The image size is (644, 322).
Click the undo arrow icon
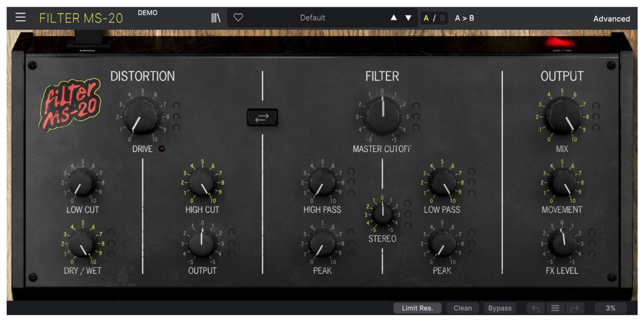click(x=536, y=308)
